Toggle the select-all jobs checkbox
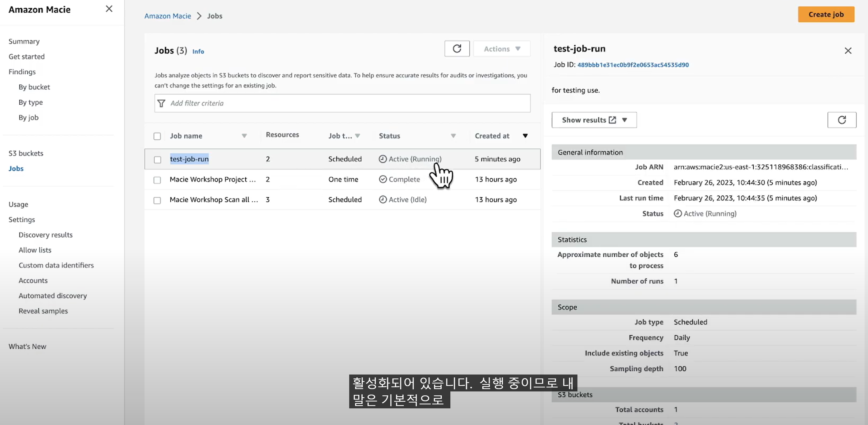The width and height of the screenshot is (868, 425). [157, 136]
